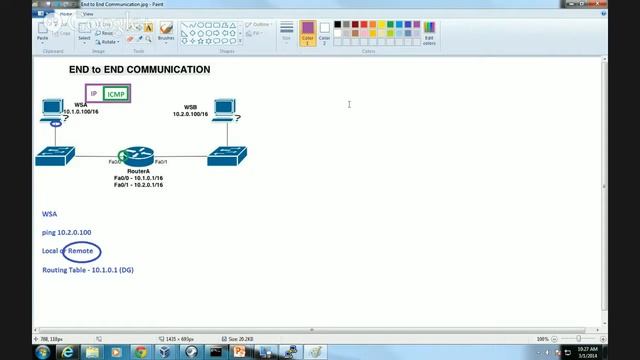Select the Magnifier tool
Viewport: 640px width, 360px height.
[x=148, y=39]
